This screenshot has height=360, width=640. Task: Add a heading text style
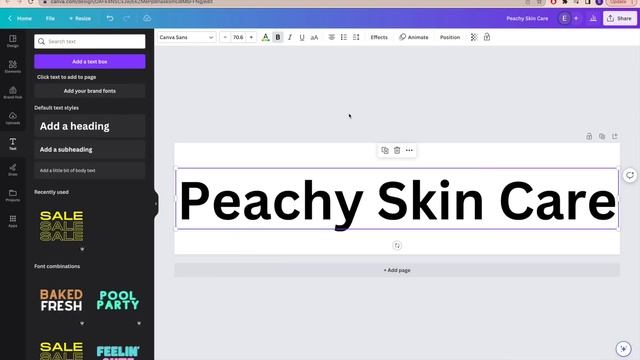point(90,126)
